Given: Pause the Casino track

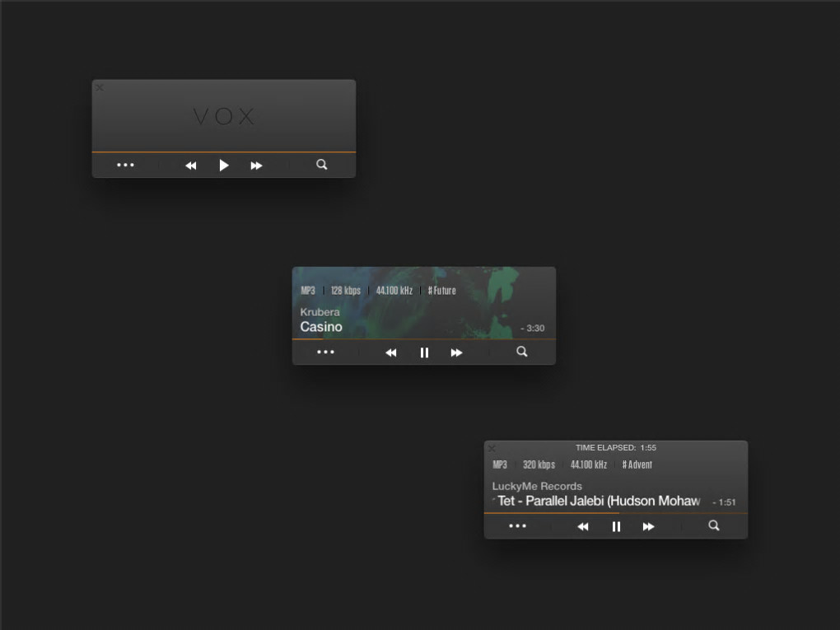Looking at the screenshot, I should (x=424, y=352).
